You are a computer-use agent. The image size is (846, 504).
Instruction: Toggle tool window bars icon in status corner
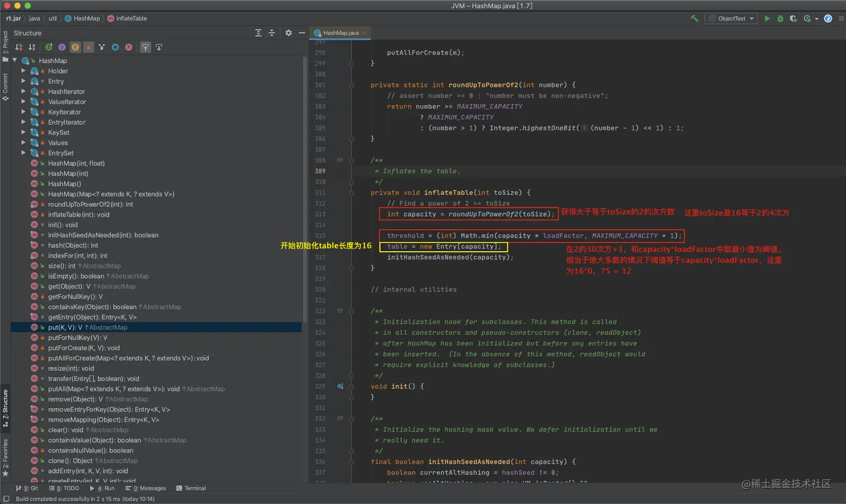[x=6, y=499]
